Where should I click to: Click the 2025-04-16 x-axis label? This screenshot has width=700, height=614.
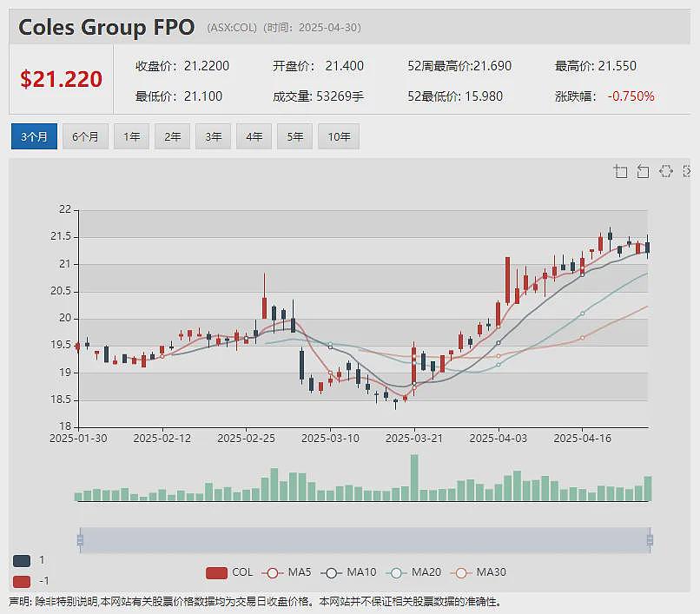tap(582, 439)
